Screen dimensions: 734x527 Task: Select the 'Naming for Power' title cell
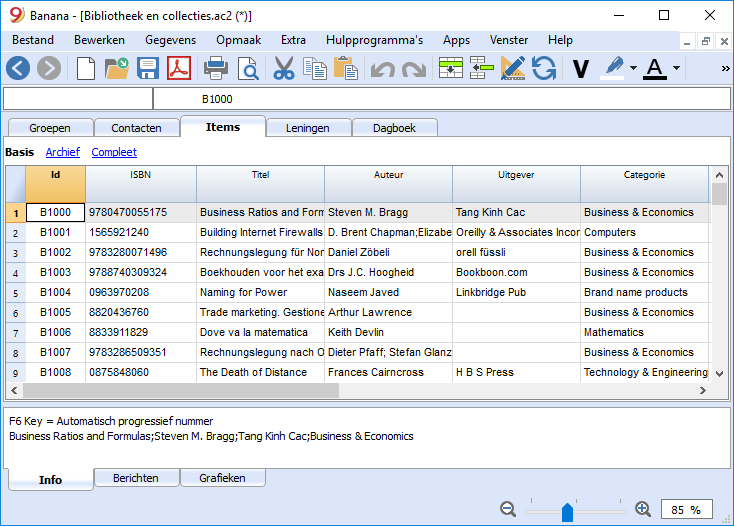point(260,293)
